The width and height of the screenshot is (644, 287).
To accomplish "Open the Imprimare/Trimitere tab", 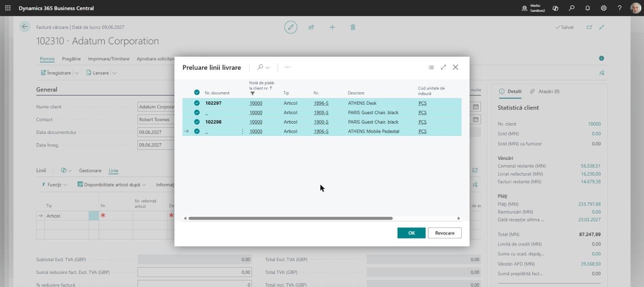I will point(108,59).
